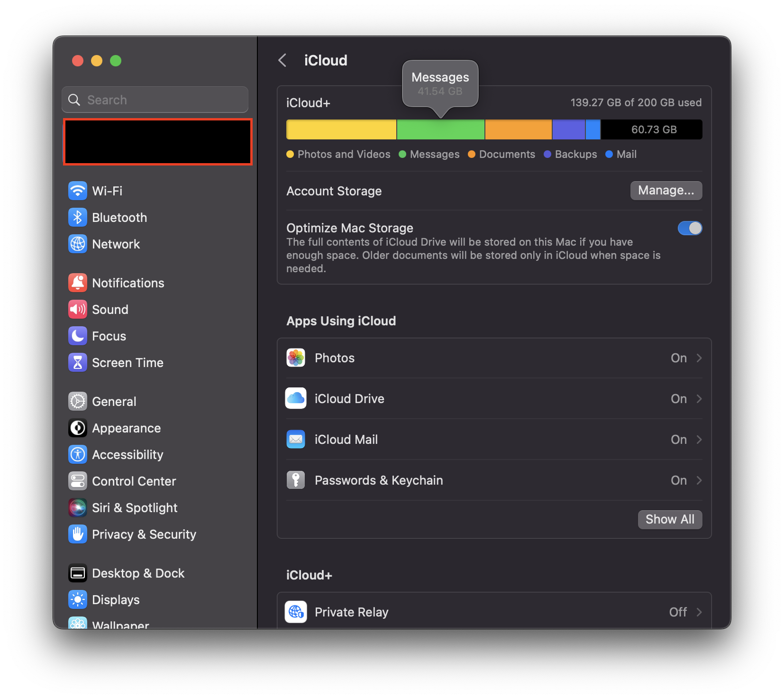Open Screen Time hourglass icon
Image resolution: width=784 pixels, height=699 pixels.
point(78,363)
